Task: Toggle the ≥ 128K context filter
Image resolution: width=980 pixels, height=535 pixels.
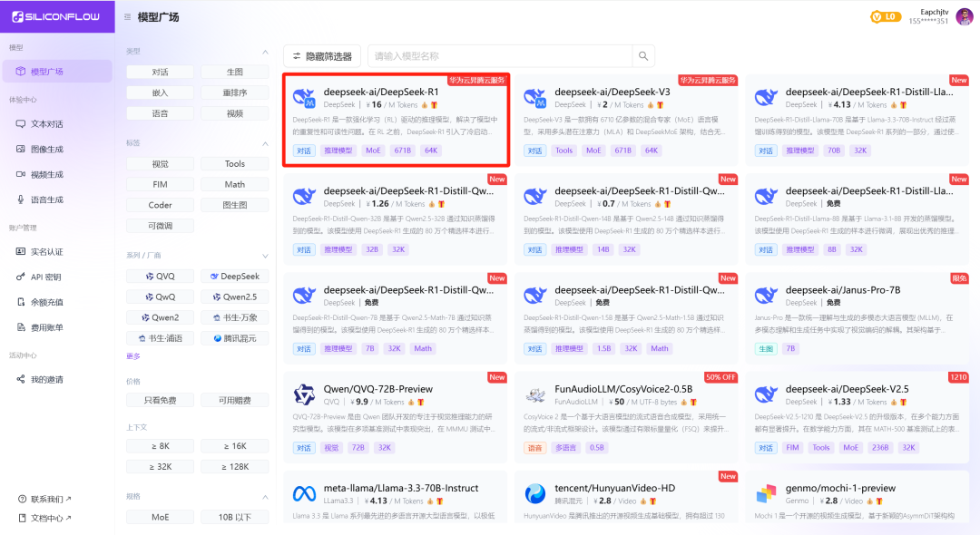Action: (235, 466)
